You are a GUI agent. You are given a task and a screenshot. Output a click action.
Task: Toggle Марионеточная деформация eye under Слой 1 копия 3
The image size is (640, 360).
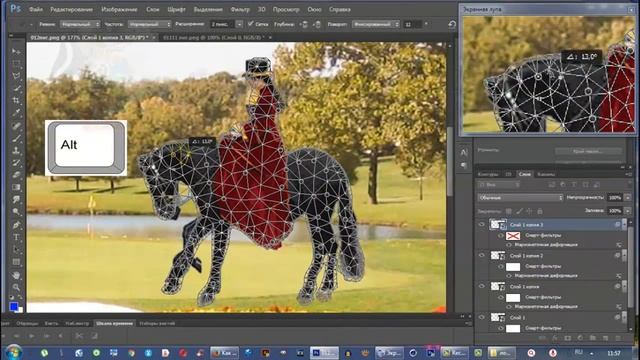point(509,245)
